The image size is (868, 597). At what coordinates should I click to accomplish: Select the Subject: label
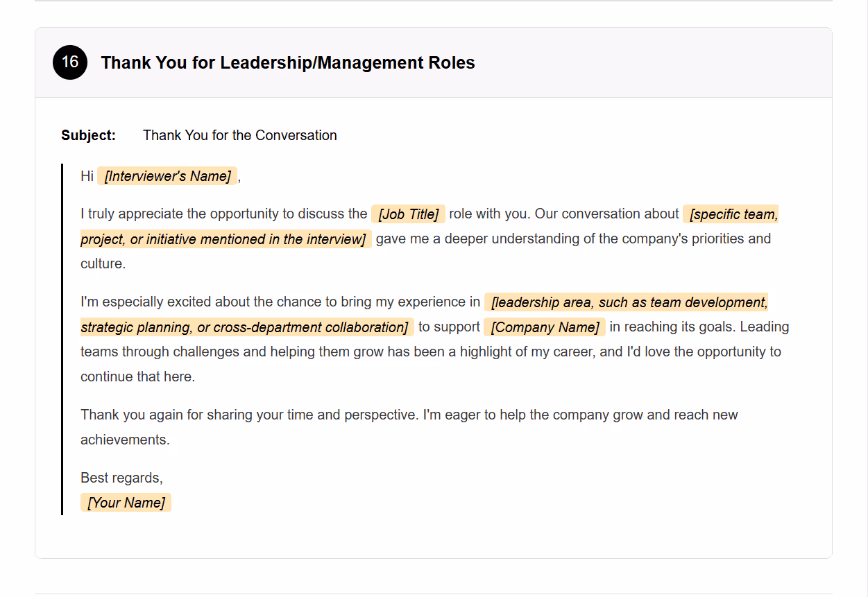(88, 135)
